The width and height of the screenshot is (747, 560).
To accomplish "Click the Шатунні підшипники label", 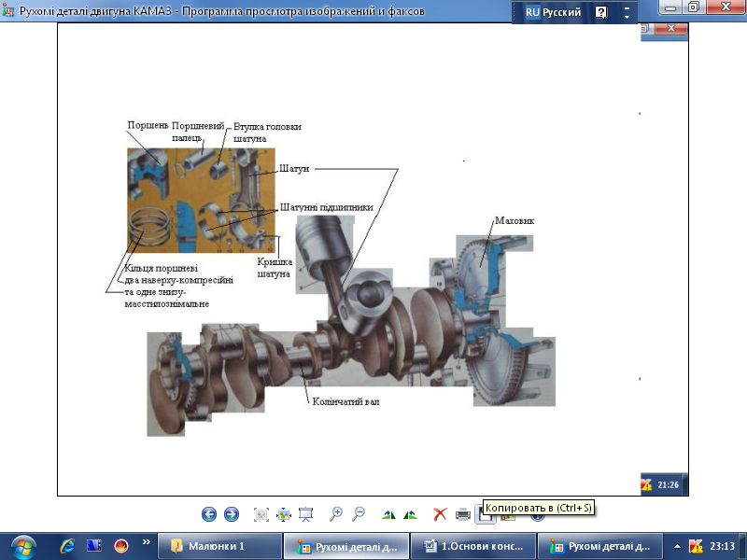I will coord(326,207).
